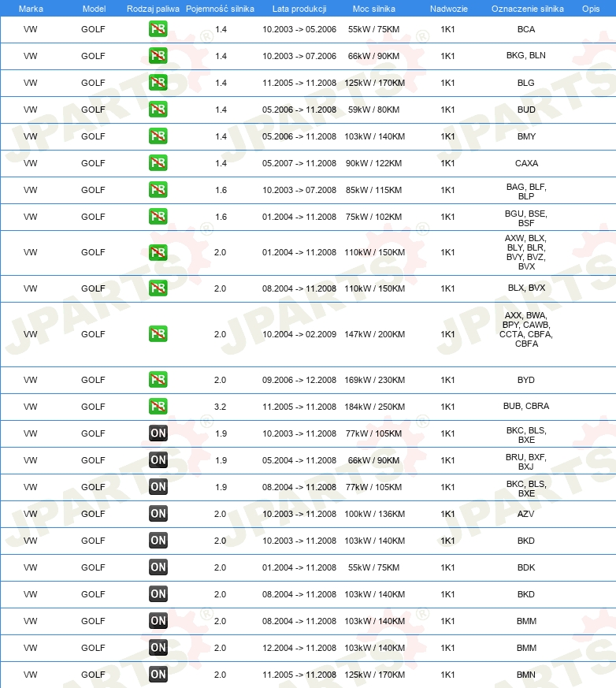The width and height of the screenshot is (616, 688).
Task: Select the PB icon in the 147kW / 200KM row
Action: (x=158, y=334)
